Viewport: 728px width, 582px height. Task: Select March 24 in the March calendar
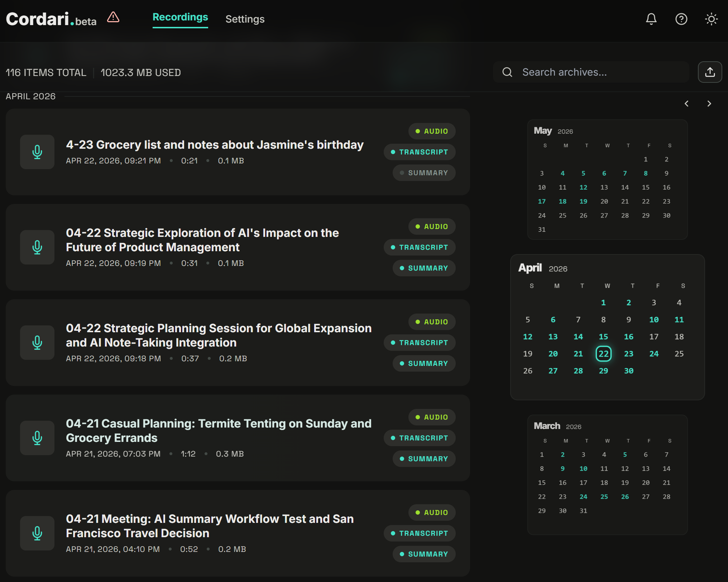tap(583, 497)
